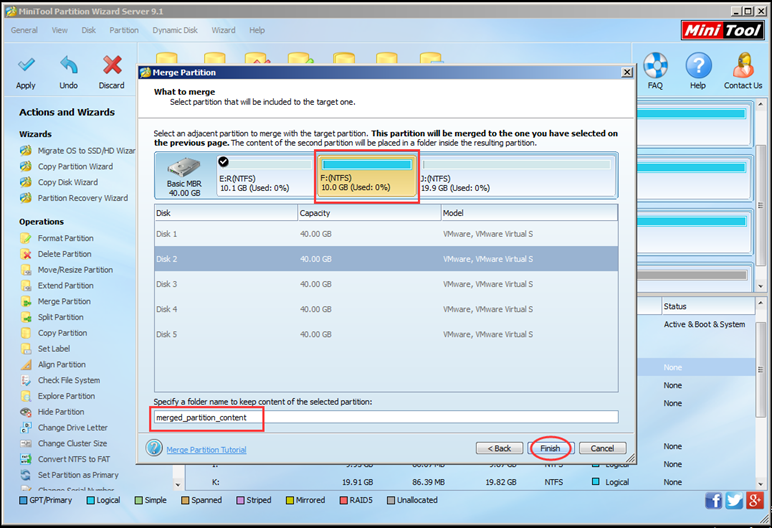Launch Migrate OS to SSD/HD Wizard
Viewport: 773px width, 528px height.
click(77, 151)
